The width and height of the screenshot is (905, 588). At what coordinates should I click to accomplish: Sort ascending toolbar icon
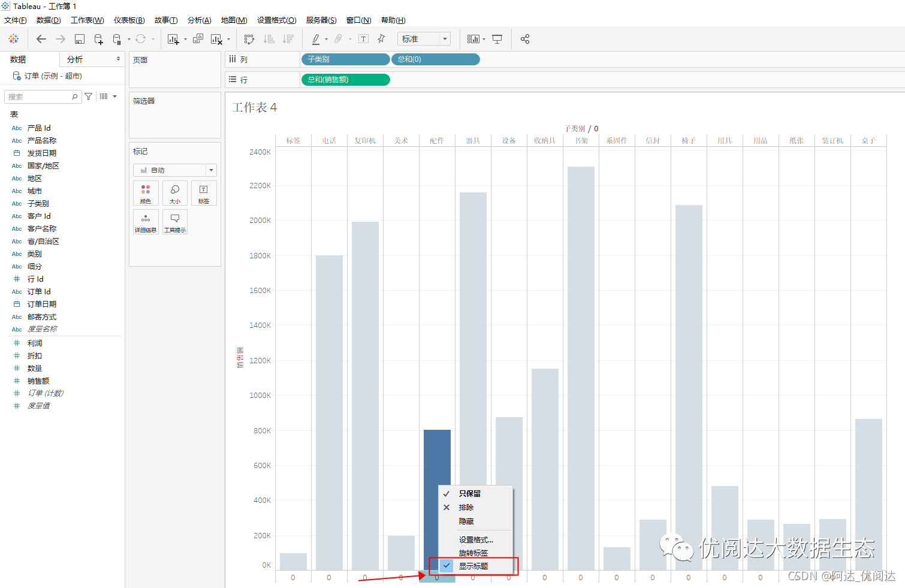(x=269, y=39)
